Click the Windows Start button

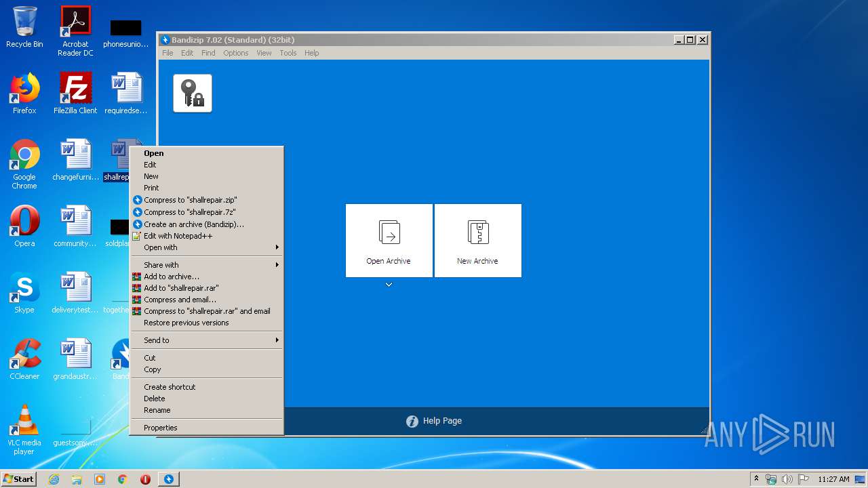[x=18, y=479]
